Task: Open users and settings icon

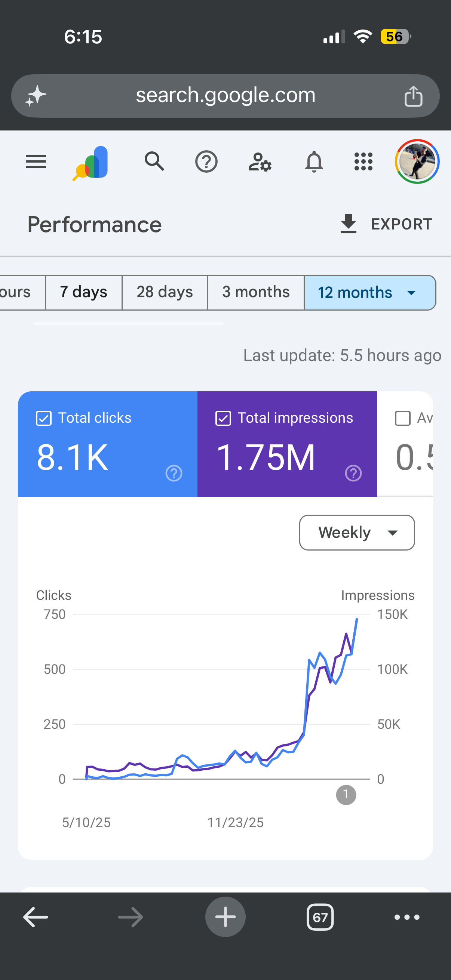Action: (x=260, y=162)
